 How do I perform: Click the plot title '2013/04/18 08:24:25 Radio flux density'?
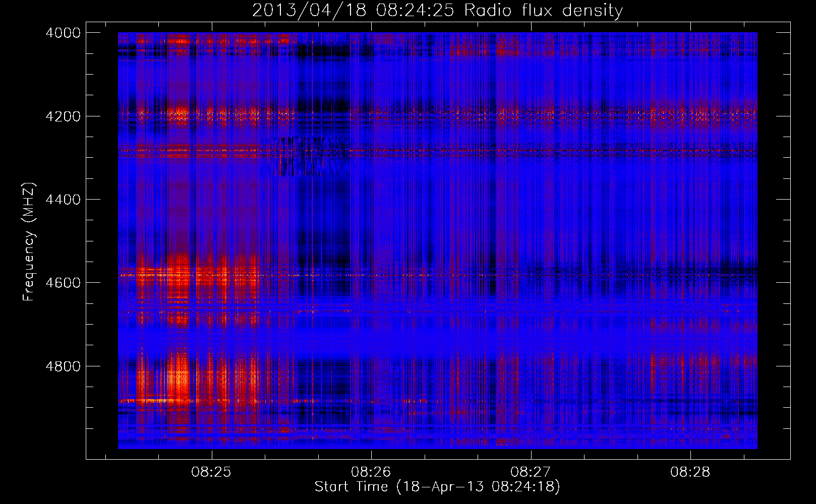[437, 11]
